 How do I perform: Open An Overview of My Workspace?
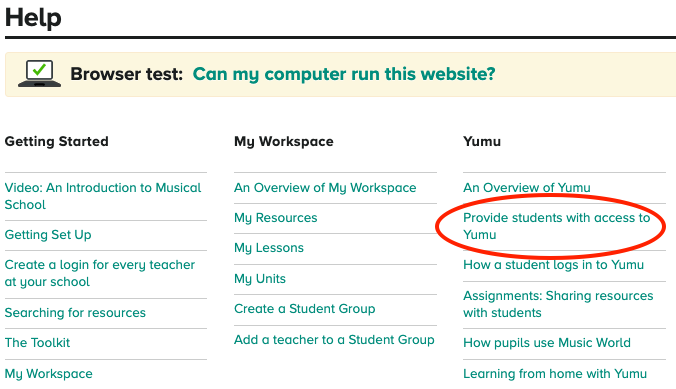tap(325, 188)
